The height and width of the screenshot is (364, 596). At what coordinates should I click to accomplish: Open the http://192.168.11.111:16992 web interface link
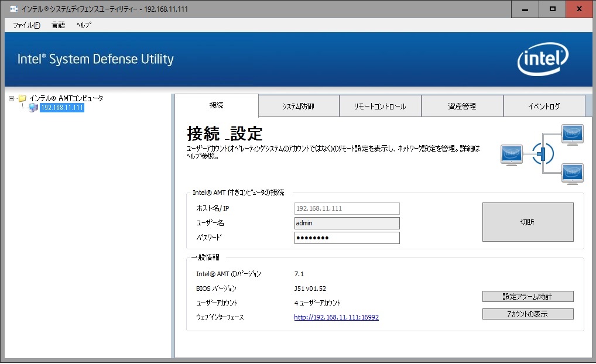[x=337, y=317]
